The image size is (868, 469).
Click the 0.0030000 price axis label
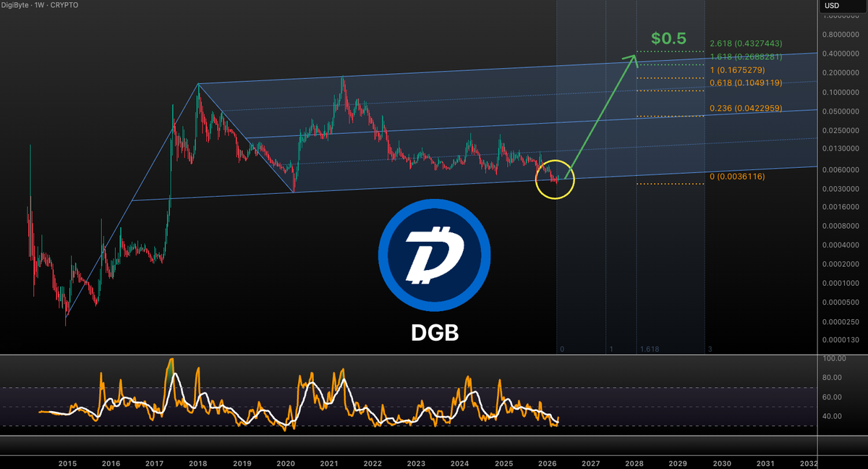840,190
